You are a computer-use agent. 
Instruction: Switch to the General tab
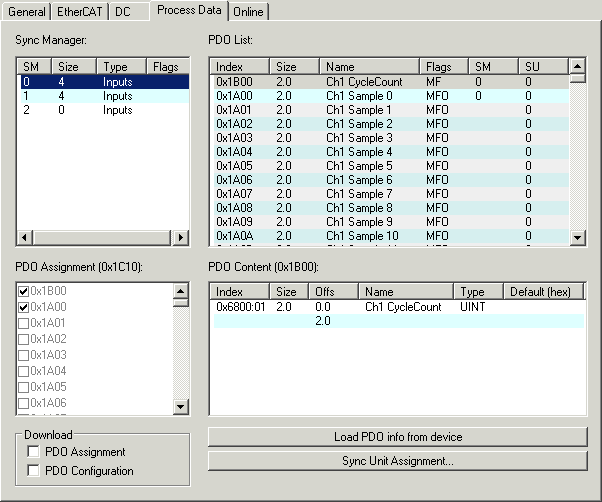click(x=26, y=12)
